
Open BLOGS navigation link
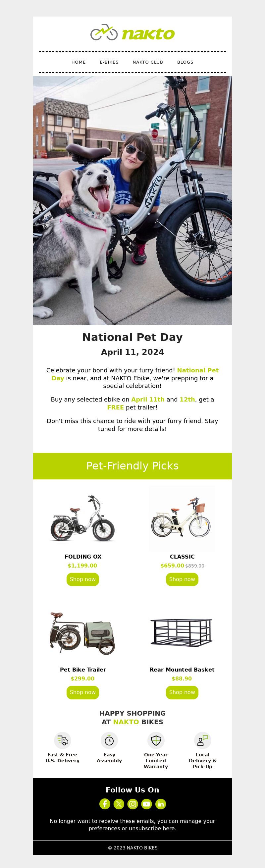click(185, 62)
